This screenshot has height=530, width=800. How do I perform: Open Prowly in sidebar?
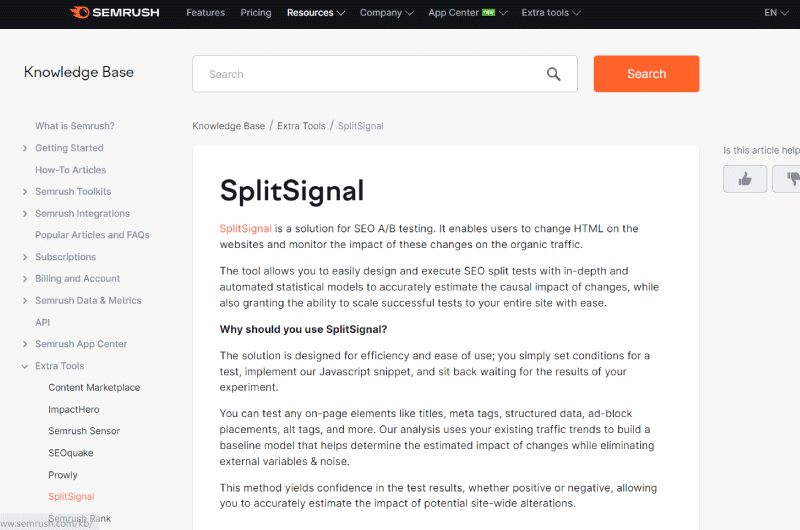(x=63, y=475)
